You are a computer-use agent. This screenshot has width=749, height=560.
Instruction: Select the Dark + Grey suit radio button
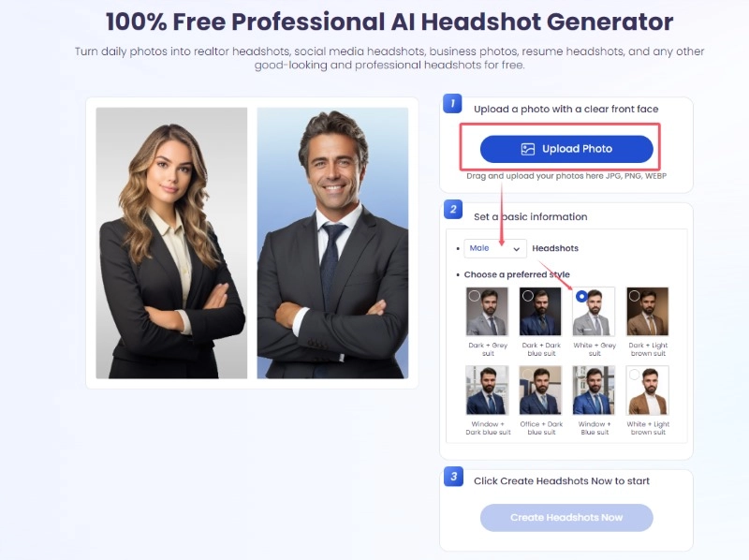(x=474, y=296)
